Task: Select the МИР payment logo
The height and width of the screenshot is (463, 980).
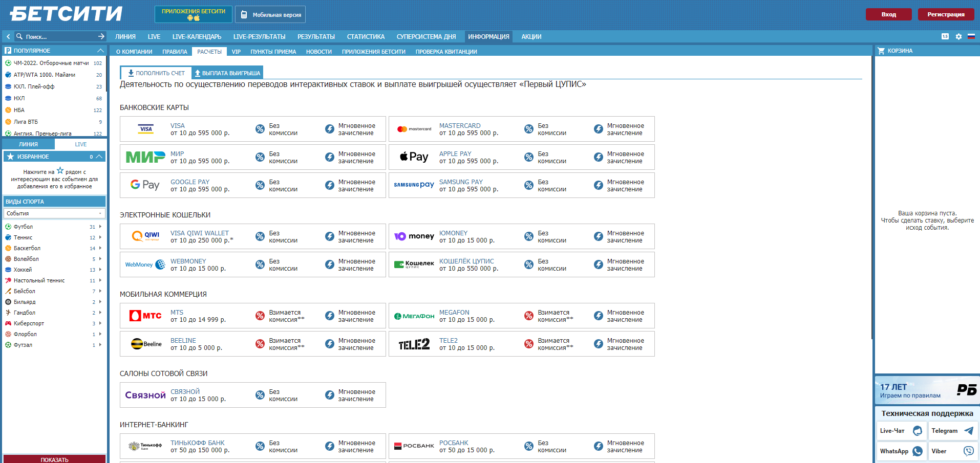Action: (145, 157)
